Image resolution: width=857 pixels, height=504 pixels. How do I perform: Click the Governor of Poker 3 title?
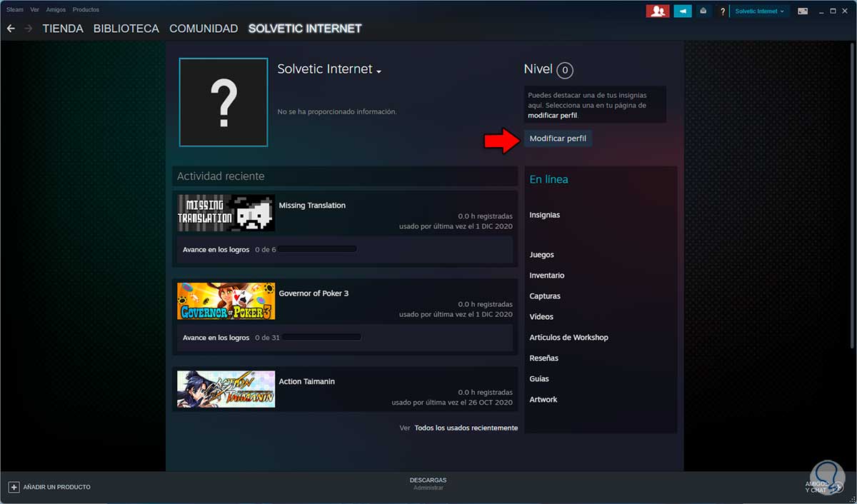click(314, 293)
